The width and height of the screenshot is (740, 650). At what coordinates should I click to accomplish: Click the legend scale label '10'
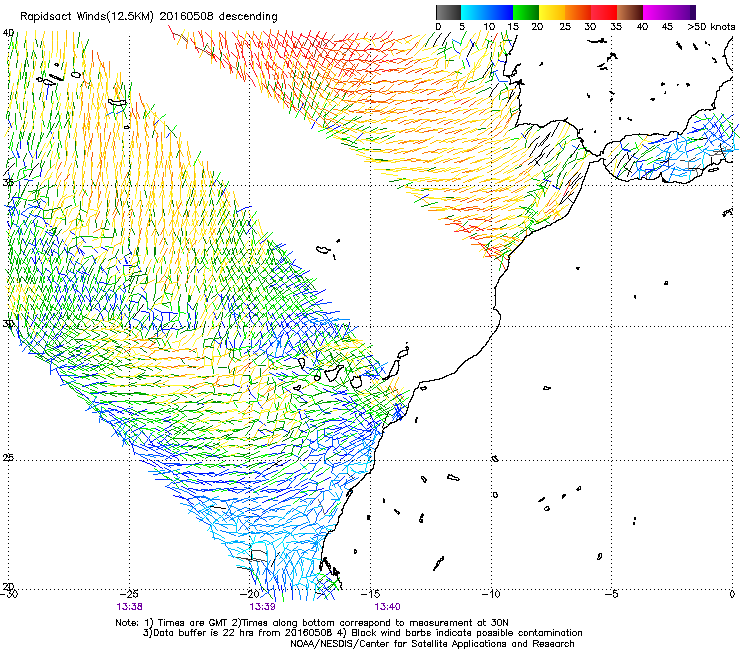pyautogui.click(x=489, y=26)
